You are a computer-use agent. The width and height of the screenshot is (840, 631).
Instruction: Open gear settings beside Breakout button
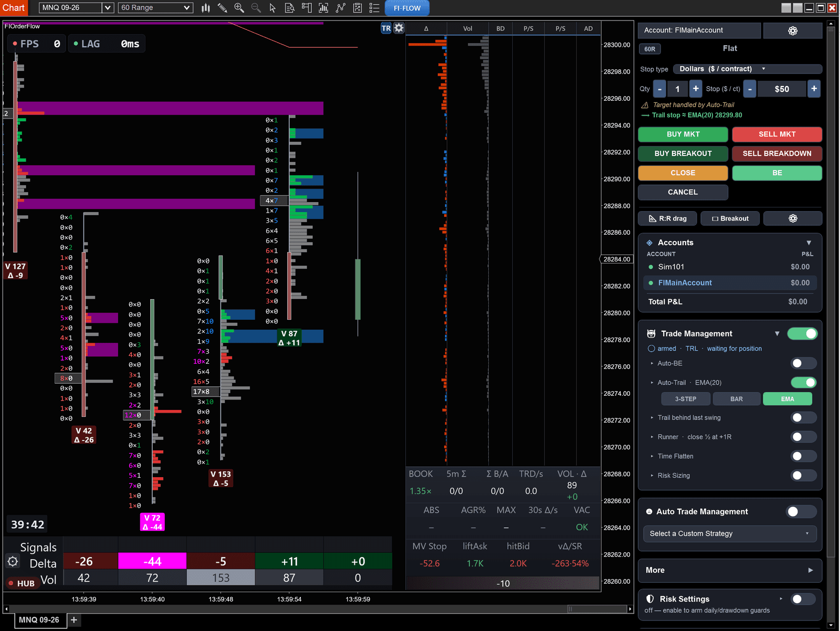(x=793, y=218)
